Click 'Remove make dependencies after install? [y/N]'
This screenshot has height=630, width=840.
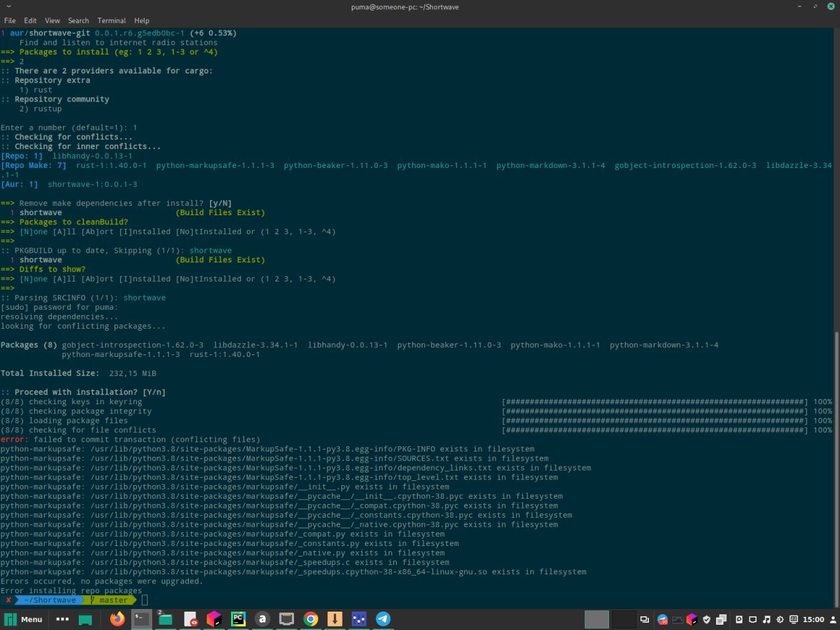[125, 203]
